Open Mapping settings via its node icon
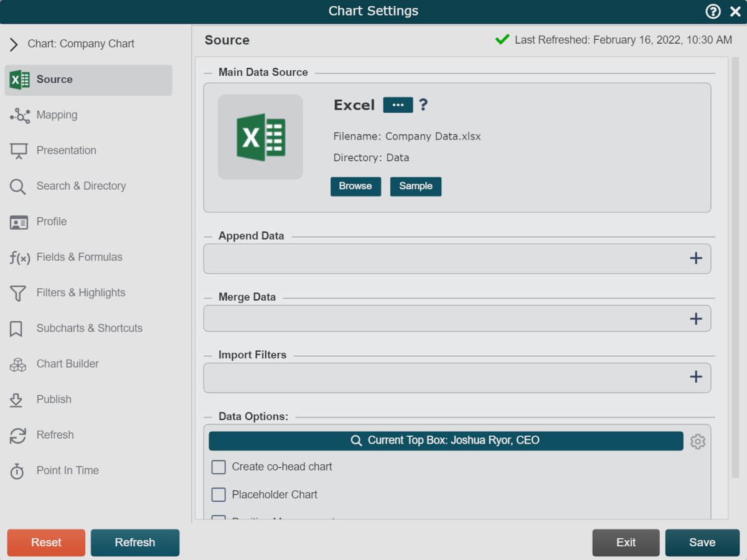This screenshot has width=747, height=560. point(20,115)
